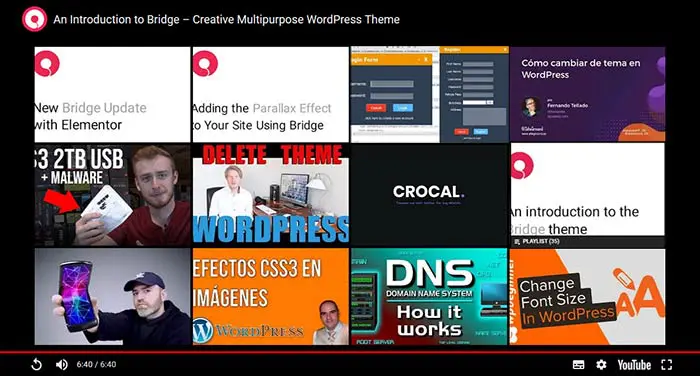Open the video title link about Bridge theme
Screen dimensions: 700x376
point(226,20)
